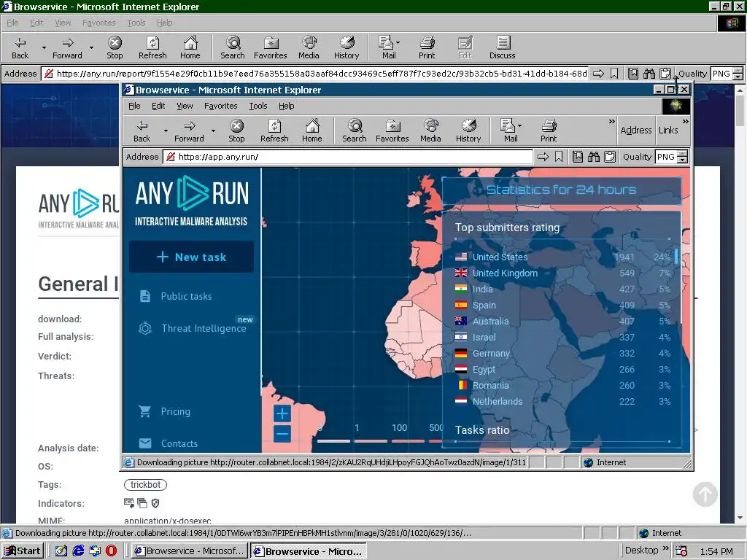Open Media in the front window toolbar

point(430,131)
